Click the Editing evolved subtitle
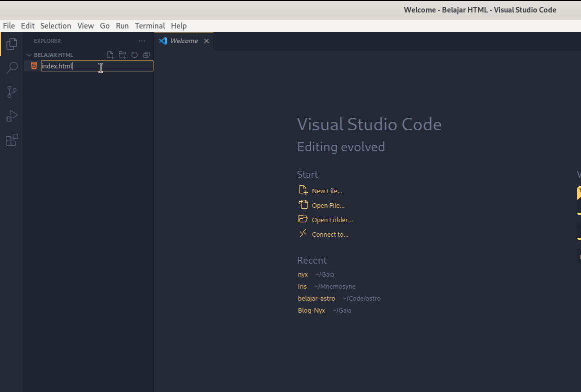Screen dimensions: 581x392 [x=341, y=147]
